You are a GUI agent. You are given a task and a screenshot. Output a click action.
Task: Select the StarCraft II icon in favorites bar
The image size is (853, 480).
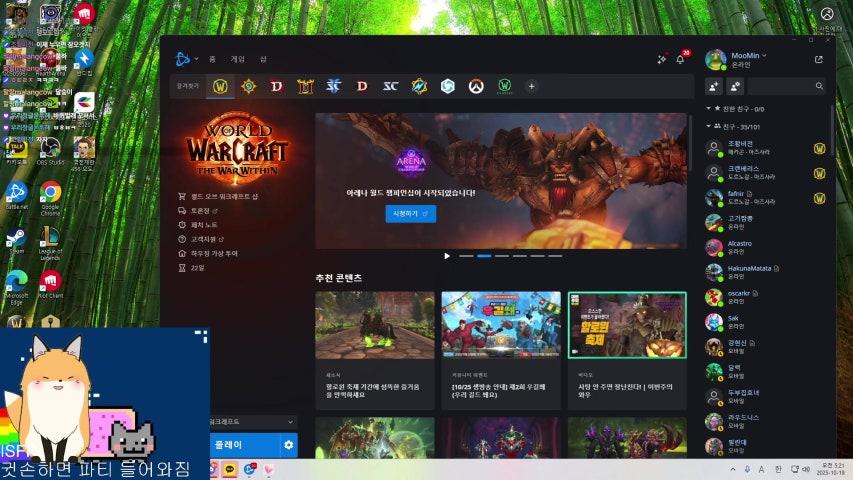pyautogui.click(x=333, y=87)
